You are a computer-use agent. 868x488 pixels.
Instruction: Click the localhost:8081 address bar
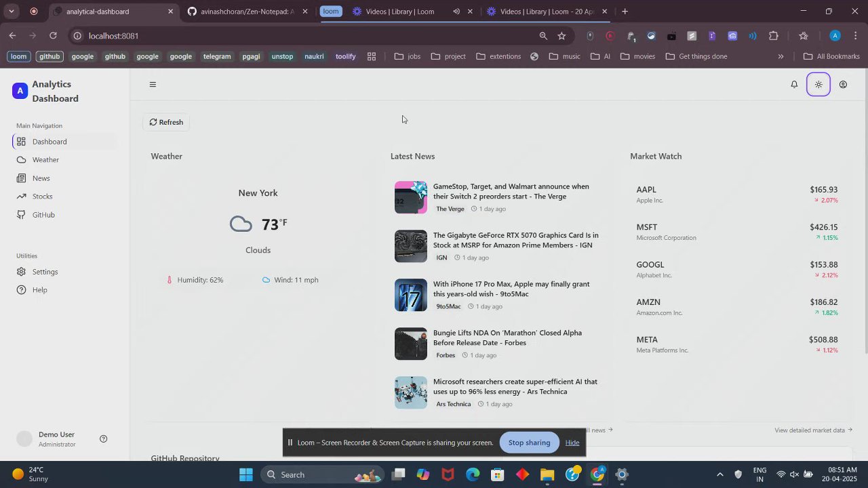point(305,36)
